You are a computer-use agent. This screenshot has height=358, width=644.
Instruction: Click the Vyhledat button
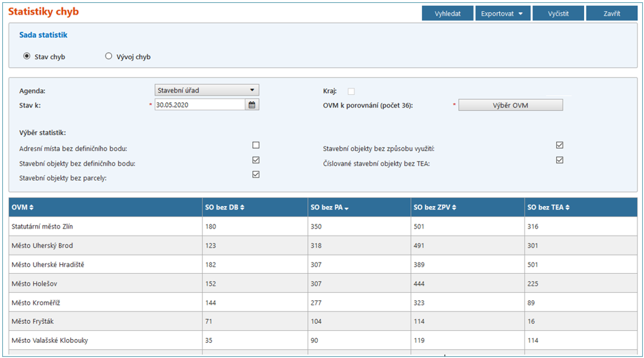447,14
